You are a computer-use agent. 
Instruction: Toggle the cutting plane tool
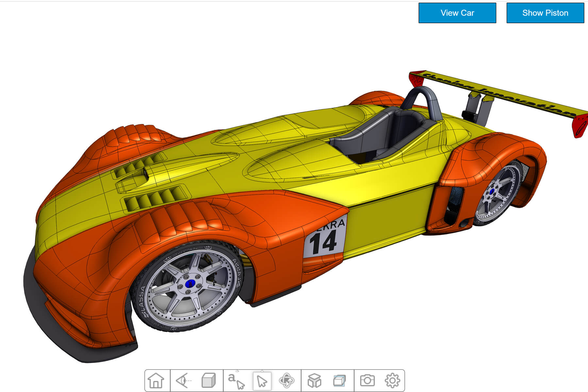click(x=339, y=381)
